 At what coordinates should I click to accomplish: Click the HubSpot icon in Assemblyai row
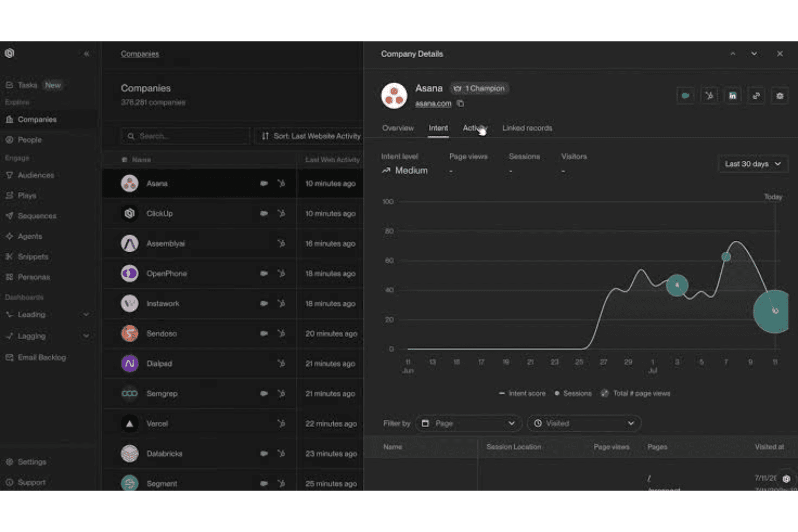tap(281, 244)
